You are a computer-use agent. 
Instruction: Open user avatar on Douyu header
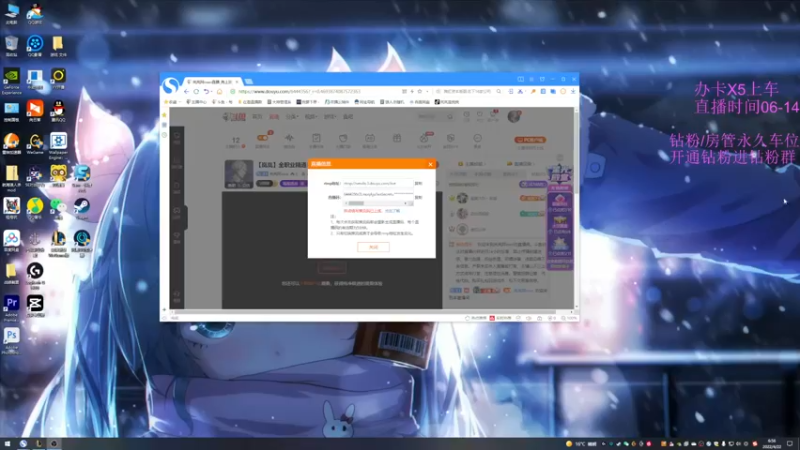[x=513, y=116]
